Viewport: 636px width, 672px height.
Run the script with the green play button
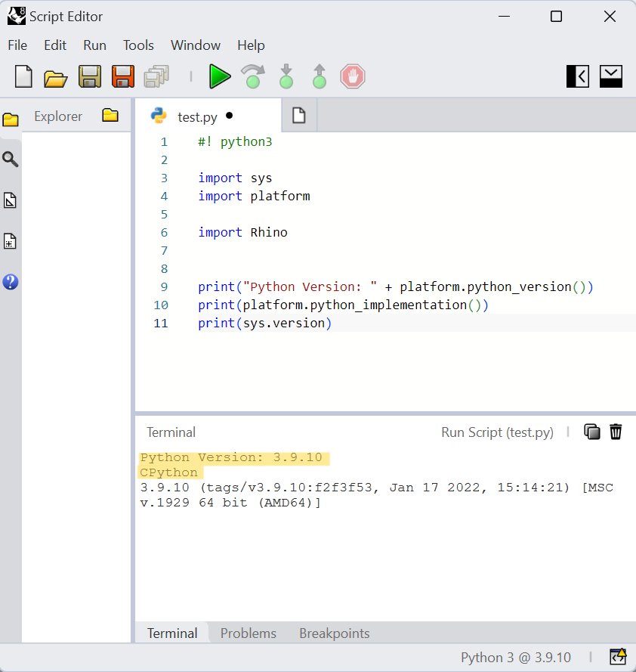[x=220, y=76]
